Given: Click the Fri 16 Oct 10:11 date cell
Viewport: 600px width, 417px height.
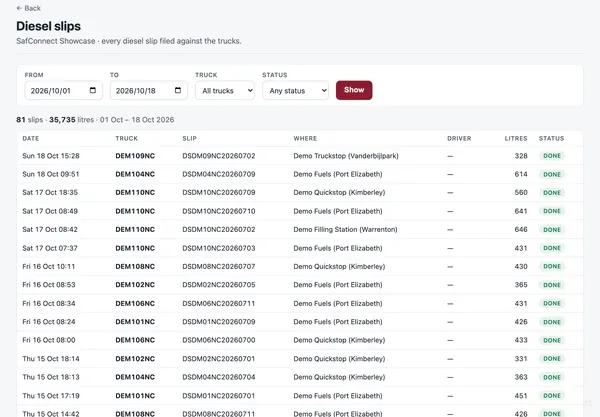Looking at the screenshot, I should coord(49,266).
